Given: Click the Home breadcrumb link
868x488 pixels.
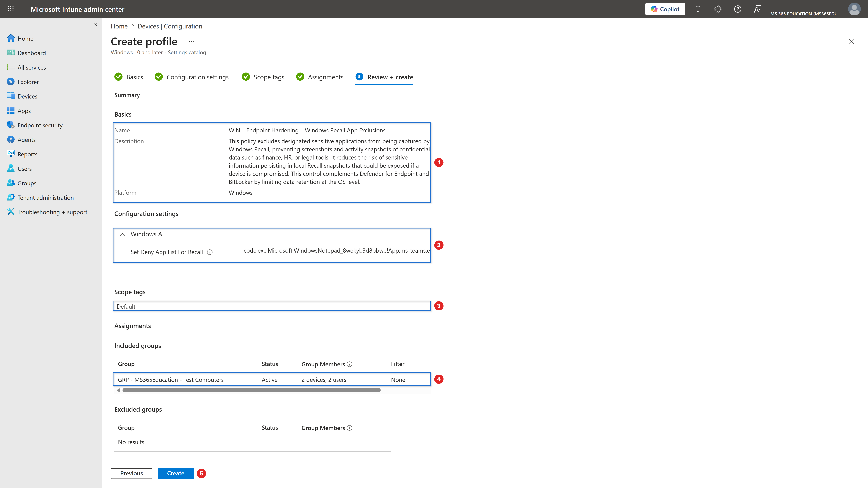Looking at the screenshot, I should (119, 26).
